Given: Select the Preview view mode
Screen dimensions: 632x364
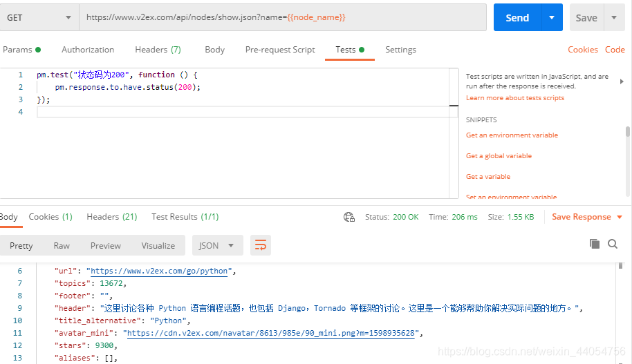Looking at the screenshot, I should (106, 246).
